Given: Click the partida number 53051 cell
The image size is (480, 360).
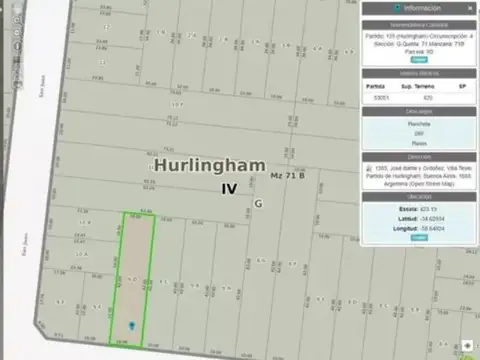Looking at the screenshot, I should 381,98.
